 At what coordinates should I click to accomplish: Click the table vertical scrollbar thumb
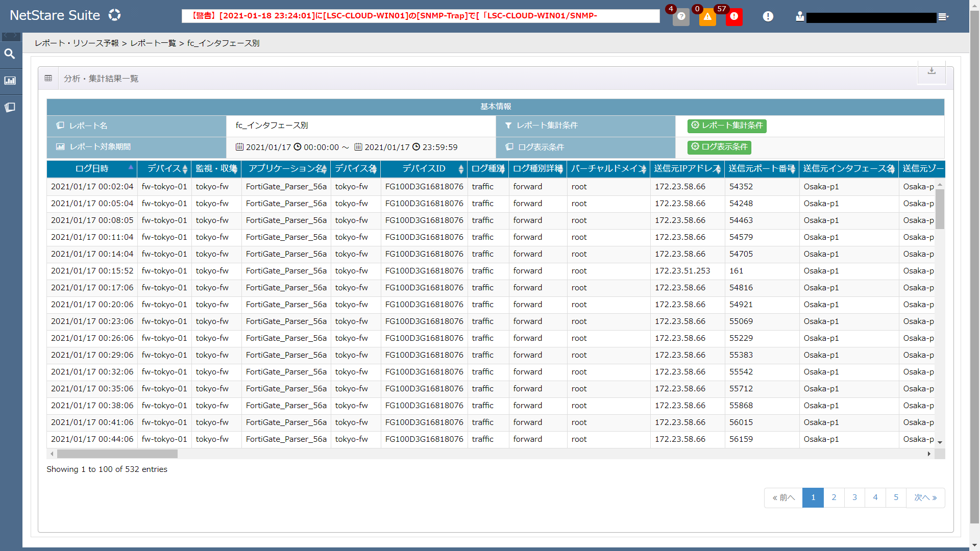[x=940, y=209]
